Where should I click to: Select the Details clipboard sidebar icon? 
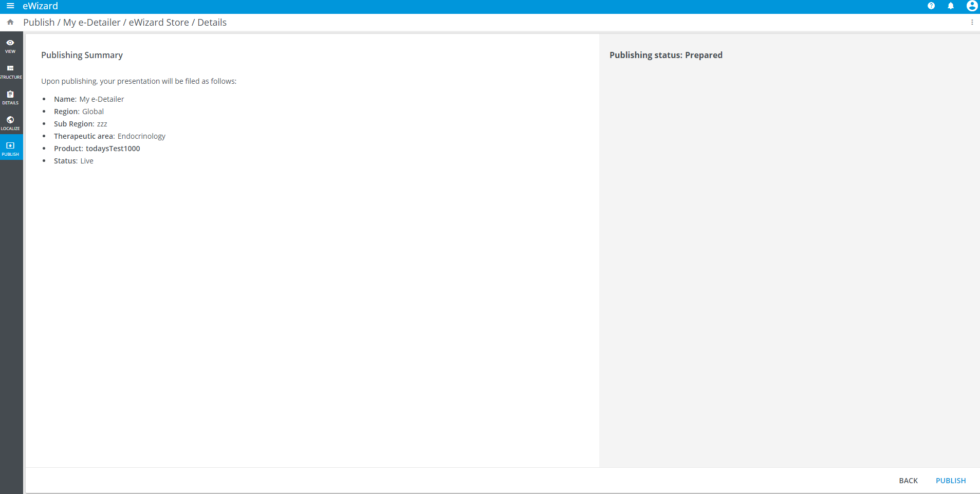(x=10, y=97)
